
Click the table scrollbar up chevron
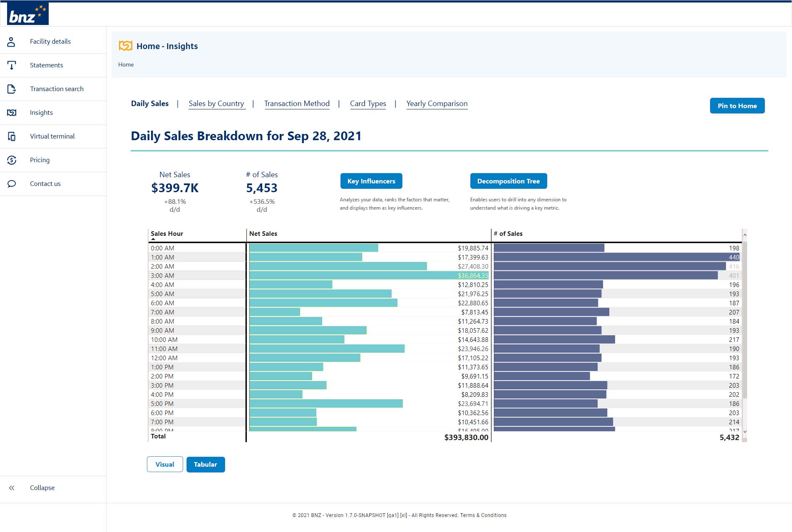(x=744, y=235)
